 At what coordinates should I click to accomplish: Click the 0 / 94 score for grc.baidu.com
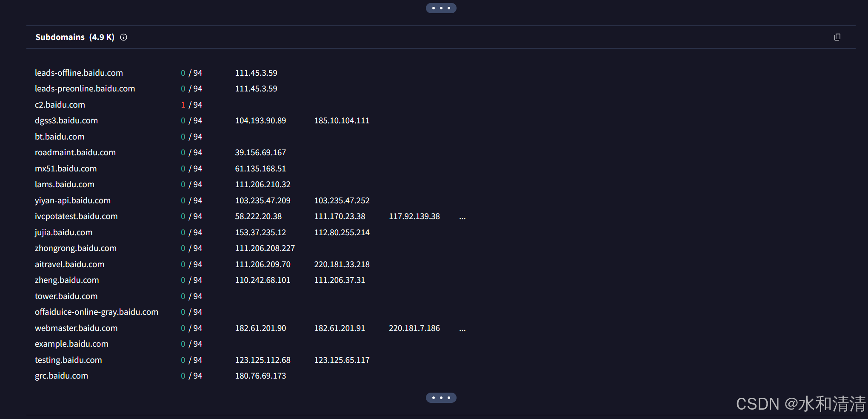tap(191, 376)
